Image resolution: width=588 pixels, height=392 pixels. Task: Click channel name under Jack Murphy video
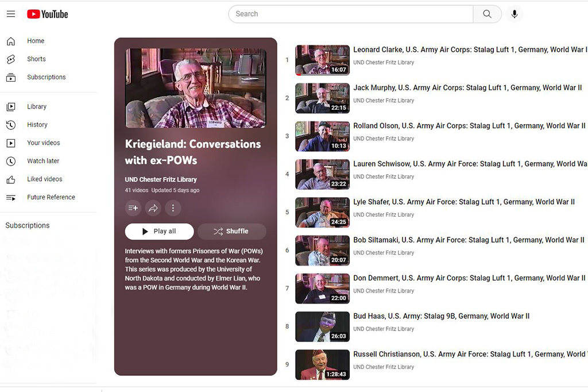[x=384, y=101]
